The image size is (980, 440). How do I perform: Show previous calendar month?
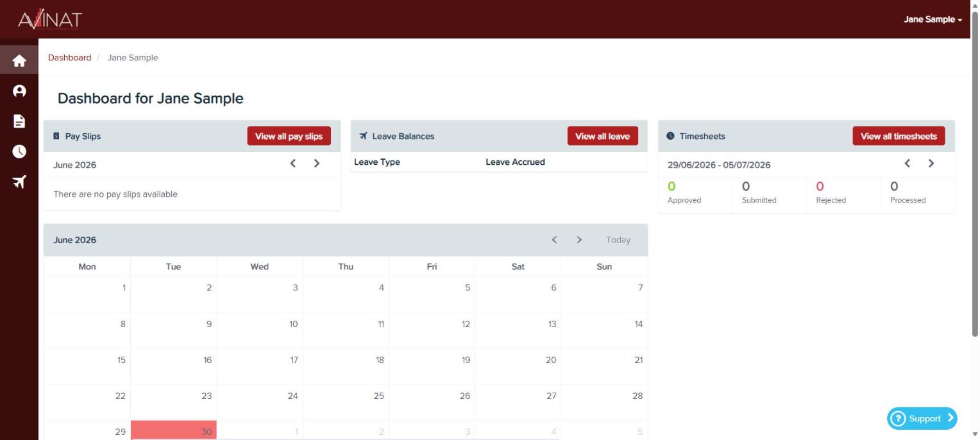554,240
